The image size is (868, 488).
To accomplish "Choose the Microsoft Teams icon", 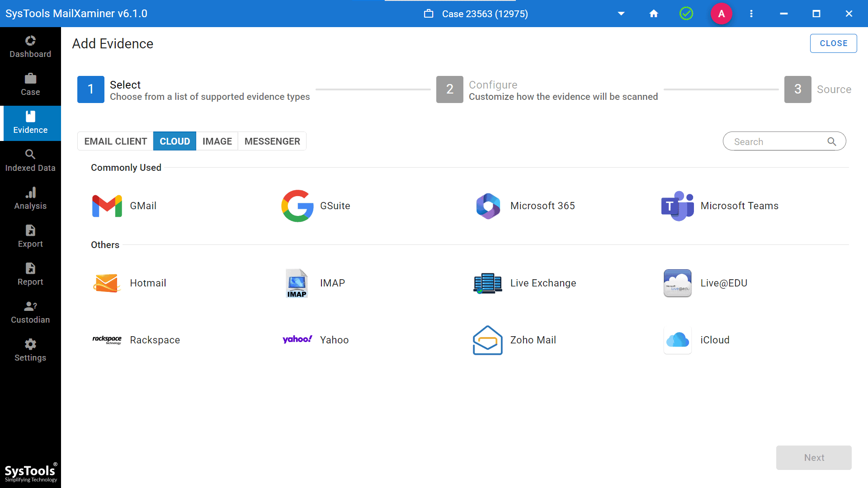I will pos(678,206).
